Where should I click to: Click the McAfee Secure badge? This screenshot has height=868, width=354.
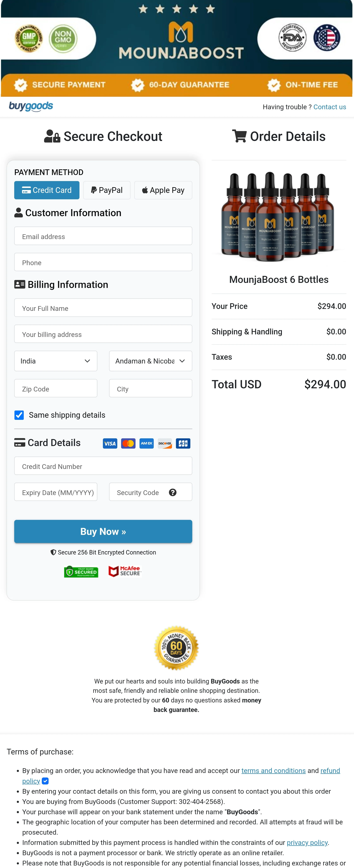pyautogui.click(x=125, y=571)
